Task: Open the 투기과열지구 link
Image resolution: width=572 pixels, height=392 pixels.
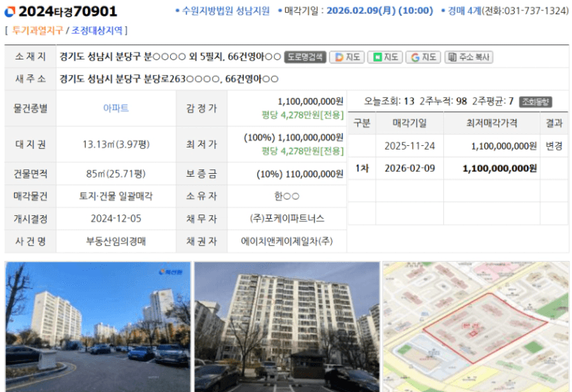Action: pyautogui.click(x=38, y=30)
